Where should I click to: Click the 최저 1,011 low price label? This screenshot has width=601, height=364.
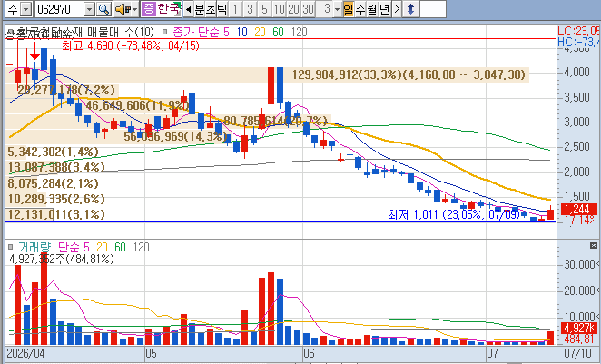pyautogui.click(x=455, y=214)
